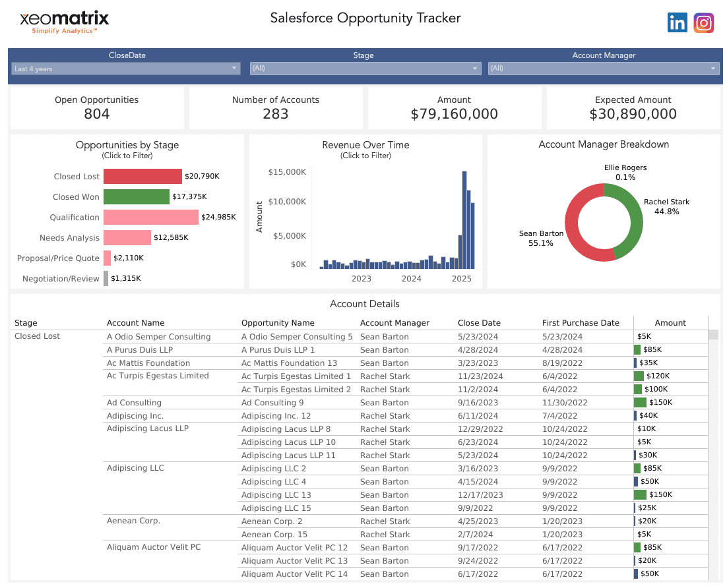
Task: Click the Amount column header
Action: (670, 322)
